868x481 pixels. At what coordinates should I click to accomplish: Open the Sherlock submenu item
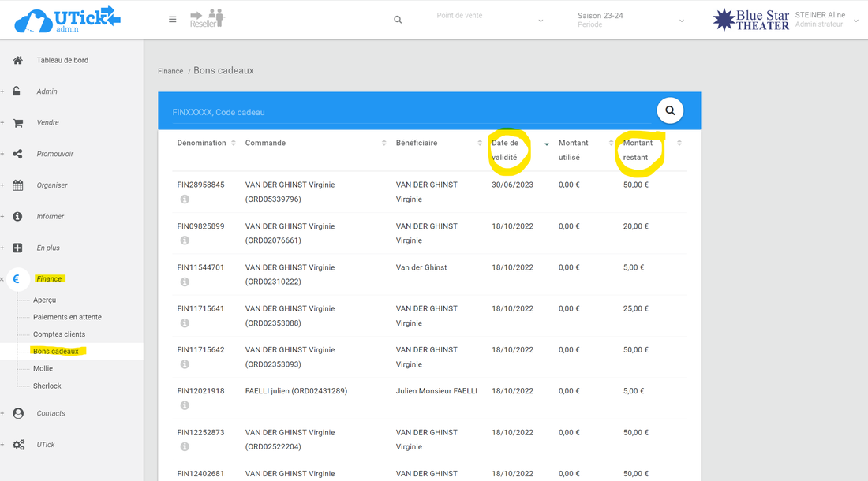coord(47,386)
